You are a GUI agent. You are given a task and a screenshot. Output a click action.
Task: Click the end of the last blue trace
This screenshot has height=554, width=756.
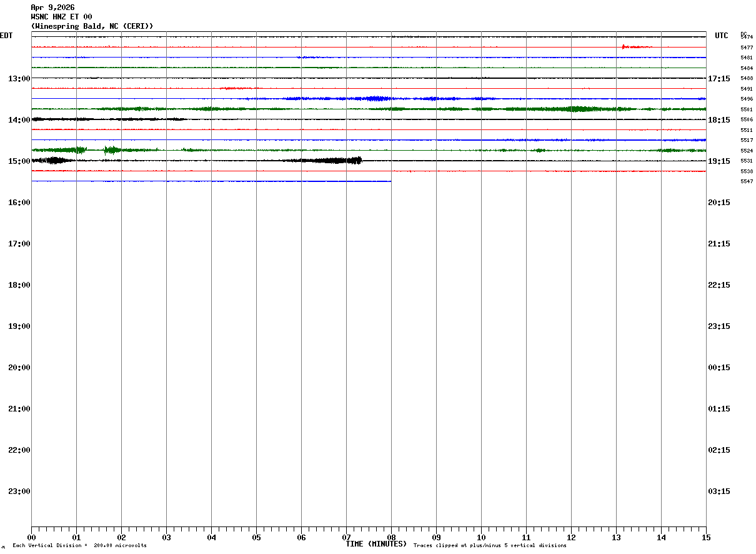tap(390, 181)
